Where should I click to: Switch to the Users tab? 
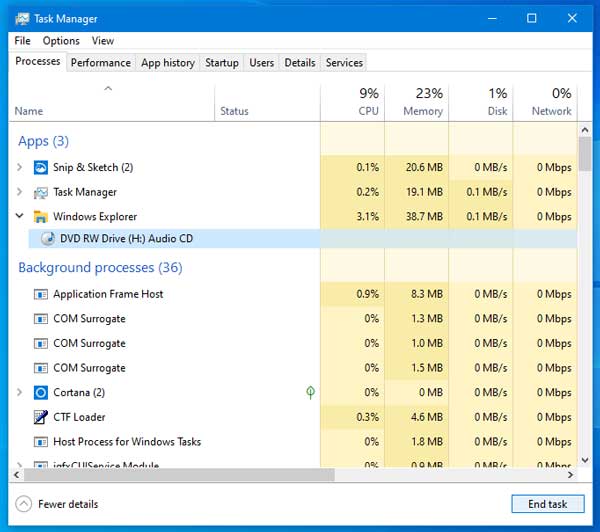[x=262, y=63]
